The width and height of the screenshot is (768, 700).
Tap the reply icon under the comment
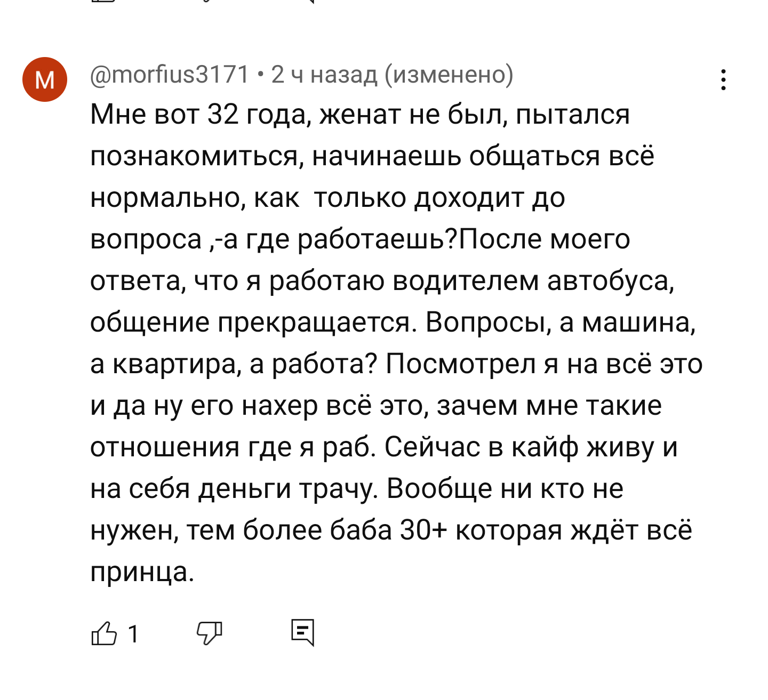(x=303, y=633)
